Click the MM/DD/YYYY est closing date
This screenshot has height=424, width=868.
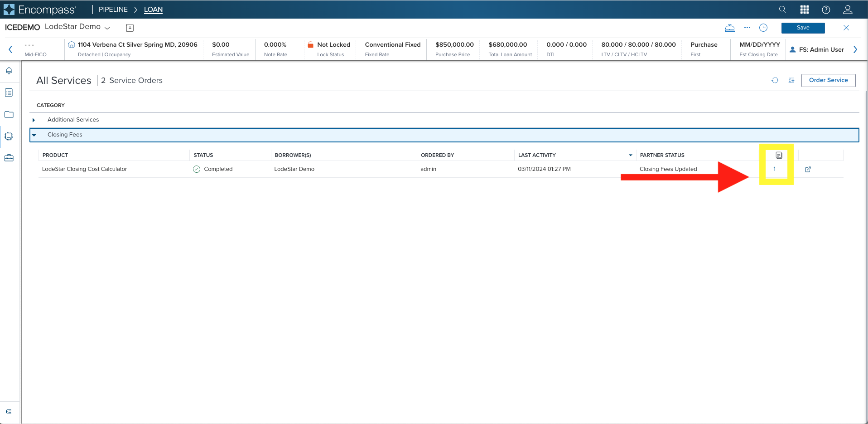click(760, 44)
